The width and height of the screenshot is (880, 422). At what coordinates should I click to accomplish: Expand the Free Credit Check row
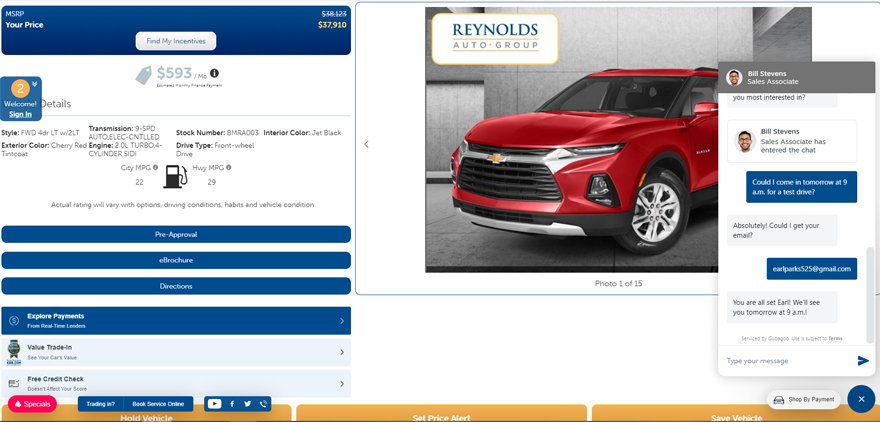(341, 383)
